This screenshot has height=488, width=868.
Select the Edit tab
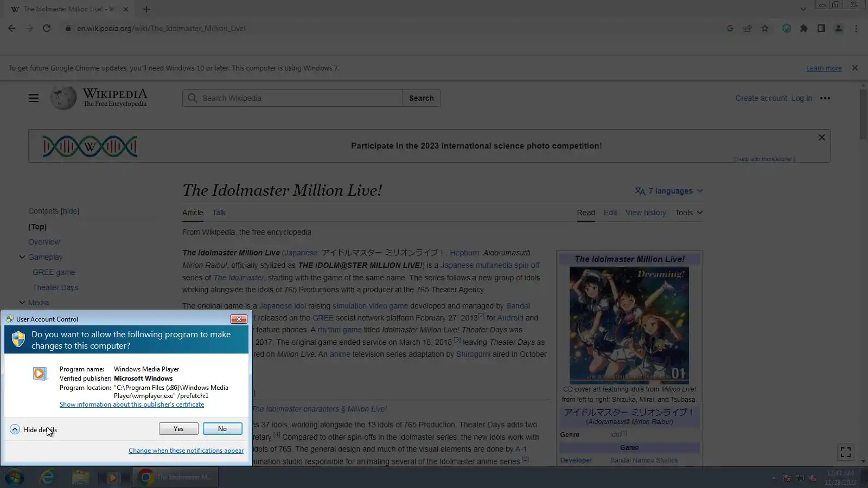tap(610, 213)
